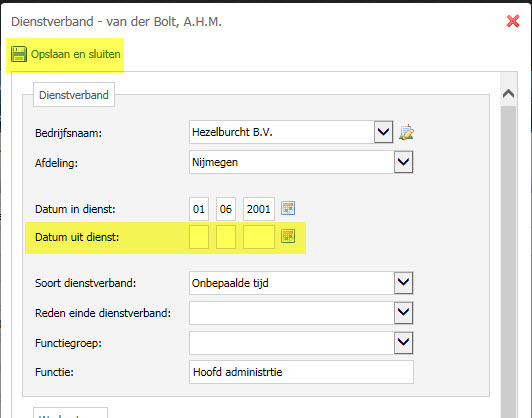Click the Datum uit dienst label
This screenshot has height=418, width=532.
click(x=77, y=237)
